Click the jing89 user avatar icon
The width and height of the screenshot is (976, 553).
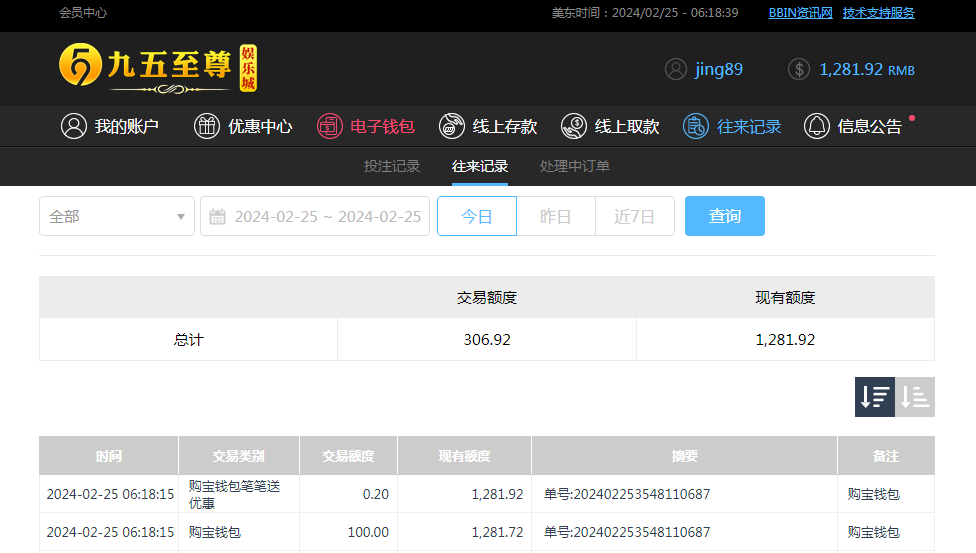[x=677, y=69]
